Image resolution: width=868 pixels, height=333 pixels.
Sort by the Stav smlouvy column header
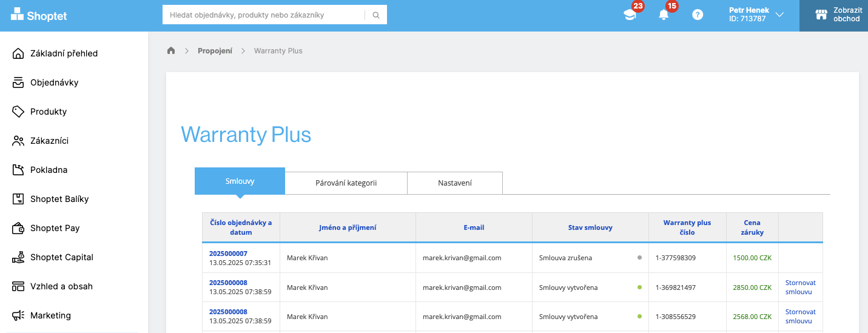coord(590,227)
